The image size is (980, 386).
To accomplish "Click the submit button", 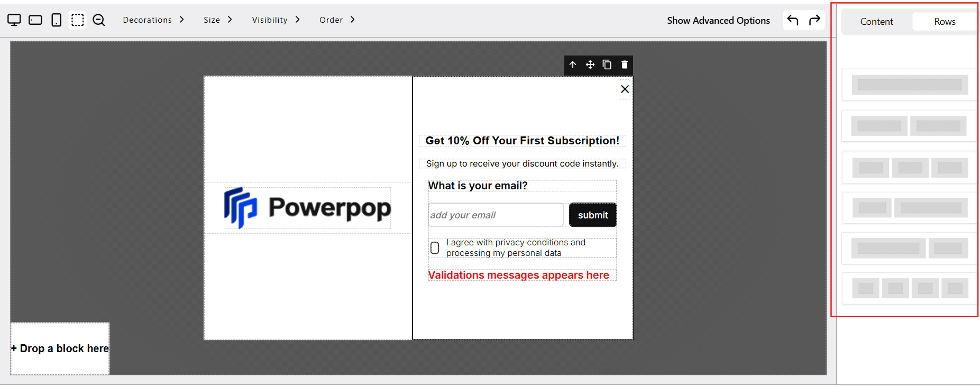I will (593, 215).
